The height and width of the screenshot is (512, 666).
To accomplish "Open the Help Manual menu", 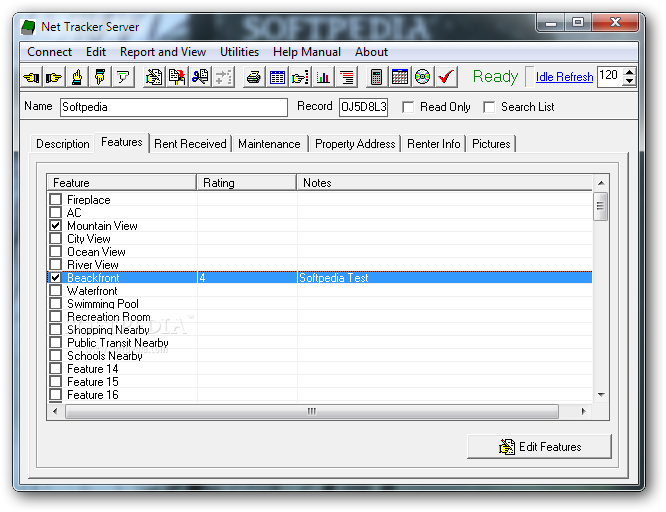I will pos(307,52).
